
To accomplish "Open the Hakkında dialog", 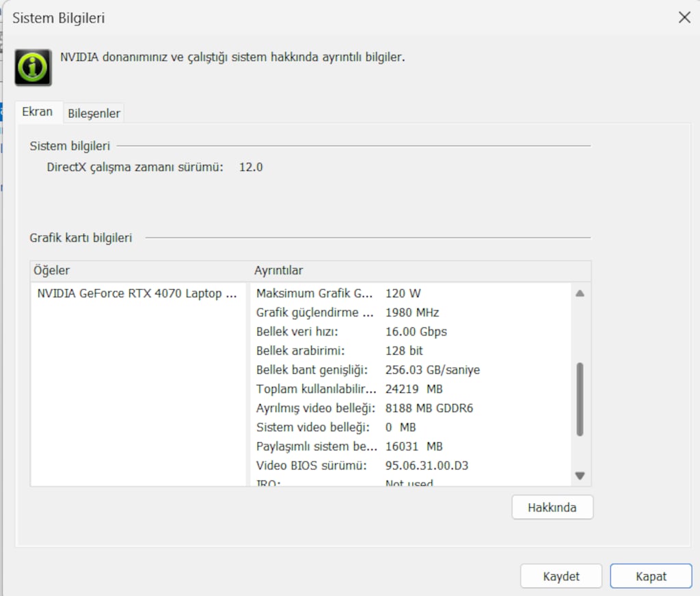I will pyautogui.click(x=552, y=507).
